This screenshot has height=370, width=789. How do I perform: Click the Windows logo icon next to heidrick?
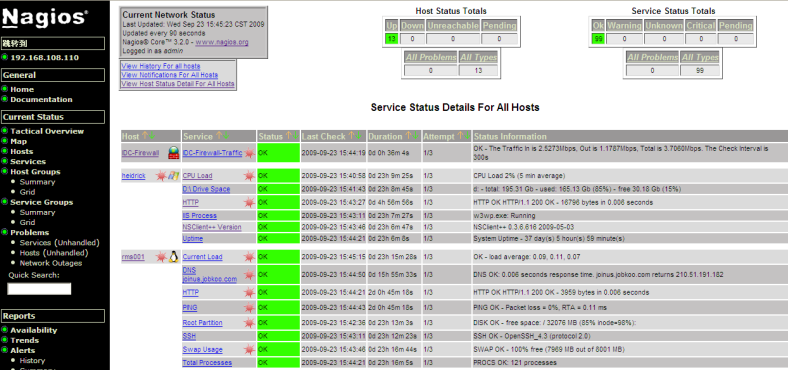174,176
